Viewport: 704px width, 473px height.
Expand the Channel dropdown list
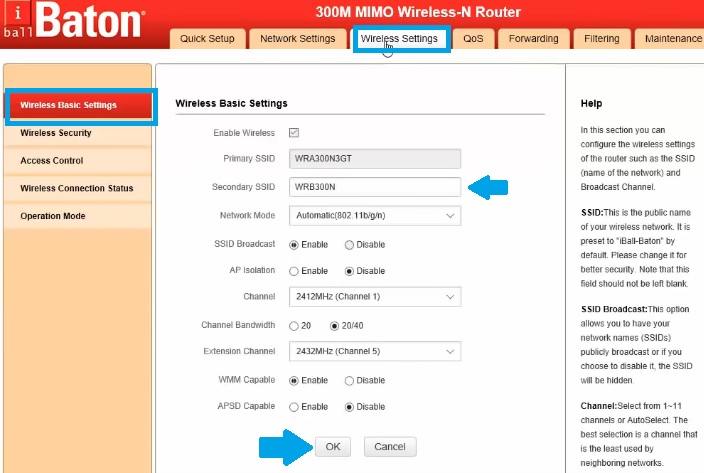point(374,297)
